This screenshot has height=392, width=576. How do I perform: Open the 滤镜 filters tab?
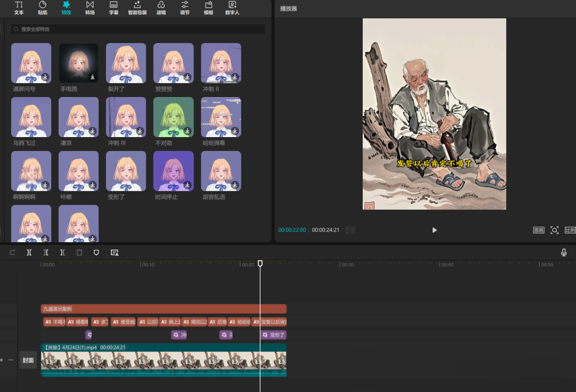161,7
